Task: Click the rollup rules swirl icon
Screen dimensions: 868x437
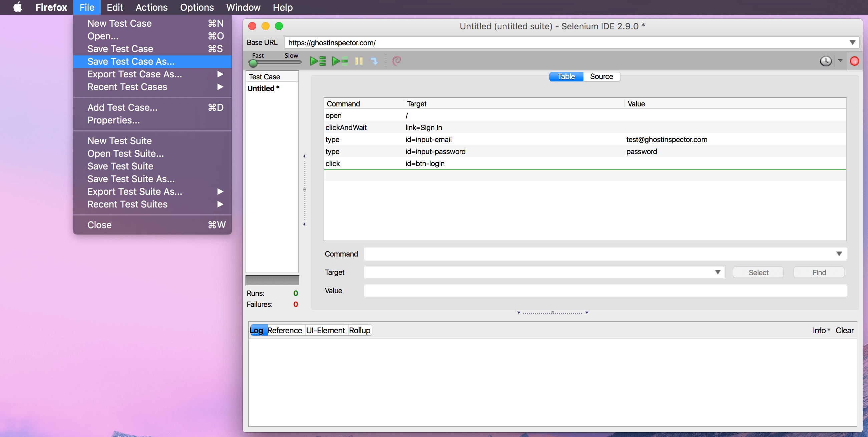Action: click(x=397, y=61)
